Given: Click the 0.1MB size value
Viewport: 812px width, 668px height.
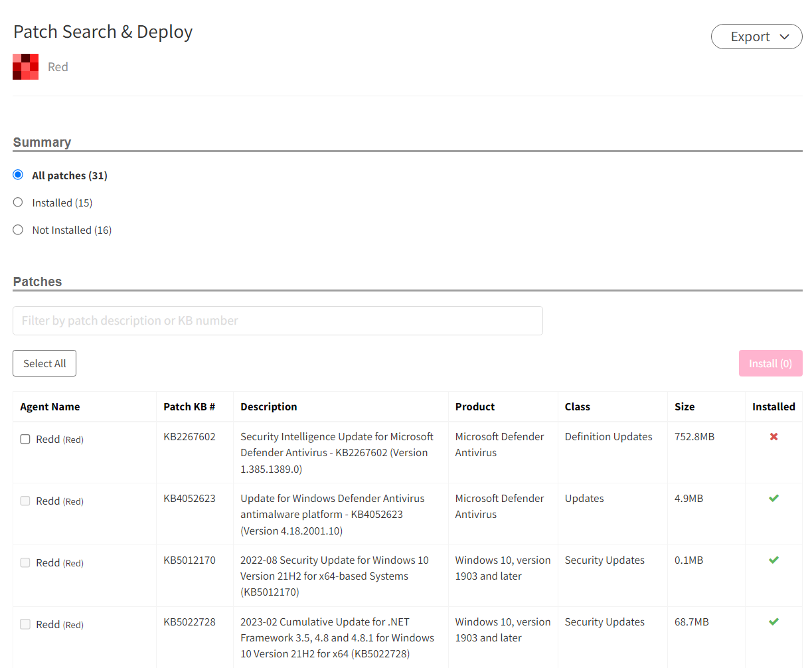Looking at the screenshot, I should click(689, 560).
